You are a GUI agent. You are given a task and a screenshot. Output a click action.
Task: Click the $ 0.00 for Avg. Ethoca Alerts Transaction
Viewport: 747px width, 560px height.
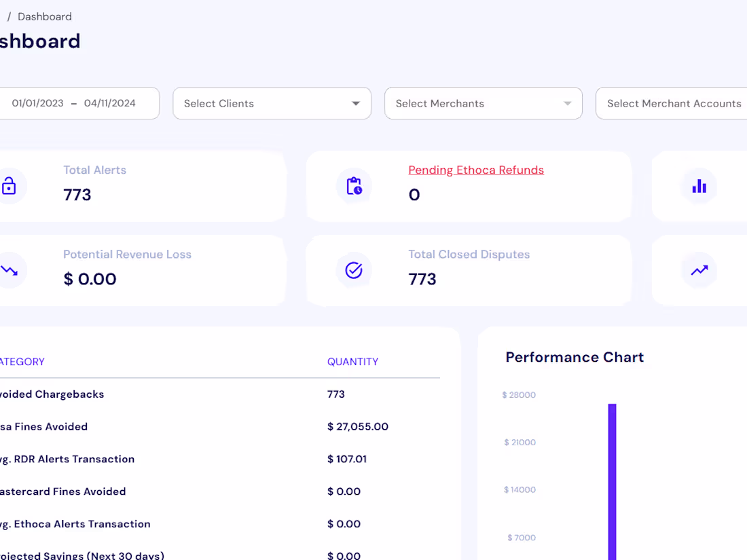(x=344, y=524)
